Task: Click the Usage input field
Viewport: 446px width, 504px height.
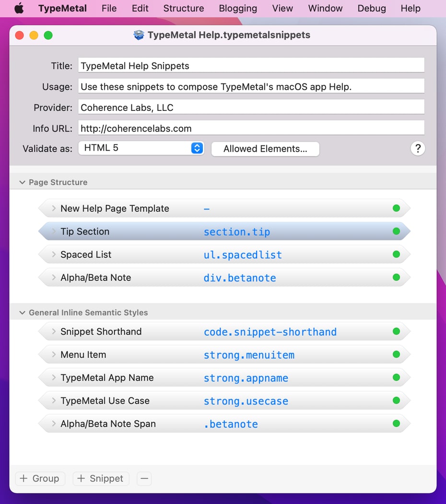Action: click(x=251, y=86)
